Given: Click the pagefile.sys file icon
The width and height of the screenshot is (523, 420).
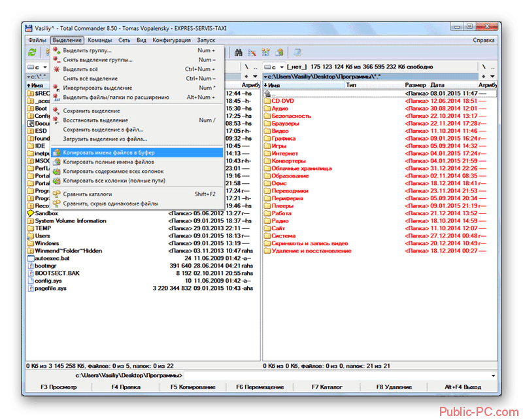Looking at the screenshot, I should click(x=30, y=288).
